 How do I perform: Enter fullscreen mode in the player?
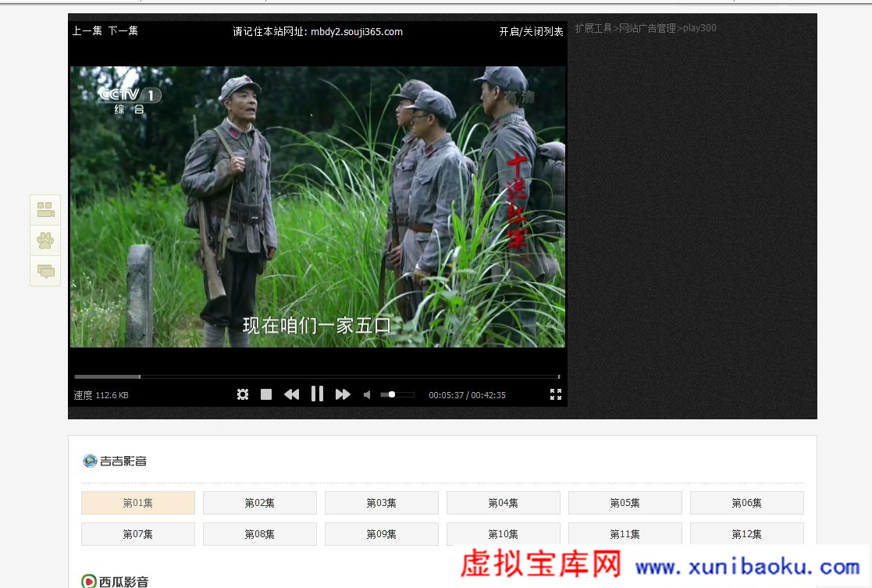point(555,394)
